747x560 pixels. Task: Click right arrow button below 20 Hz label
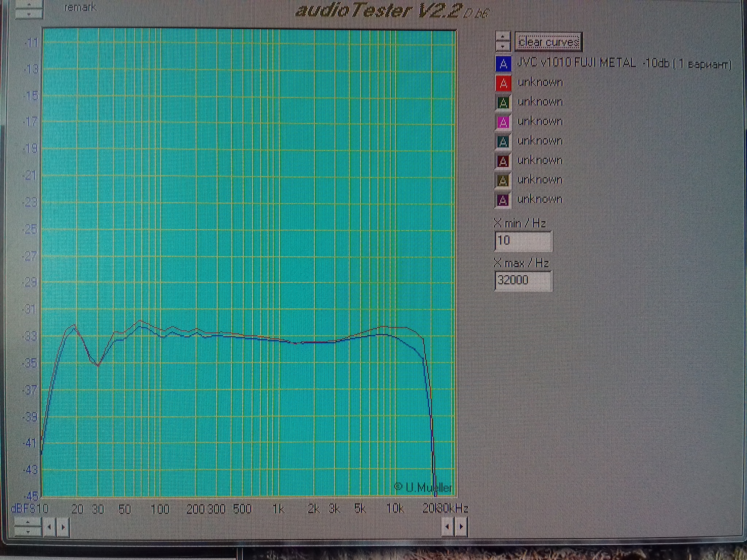[x=63, y=527]
